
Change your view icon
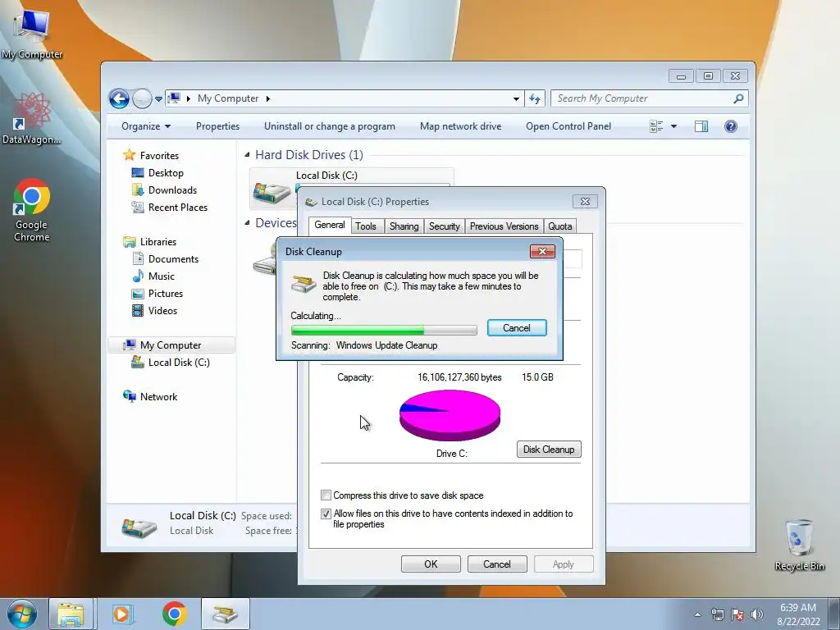(x=656, y=126)
